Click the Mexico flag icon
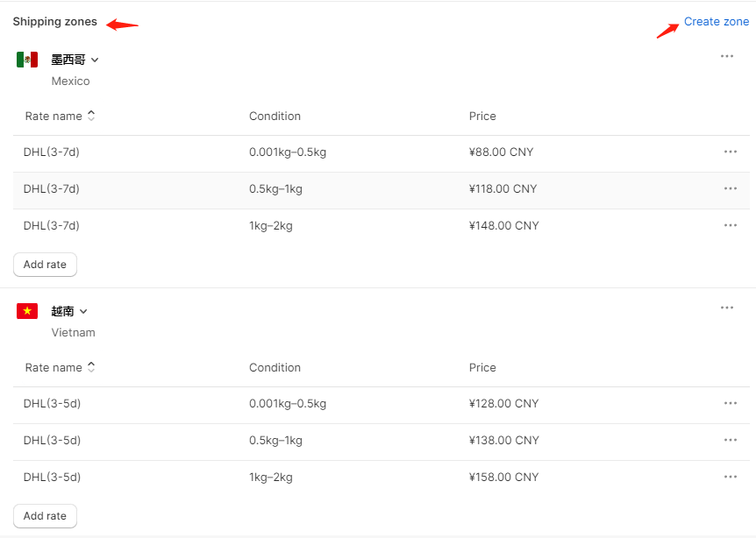This screenshot has height=538, width=756. click(x=27, y=60)
